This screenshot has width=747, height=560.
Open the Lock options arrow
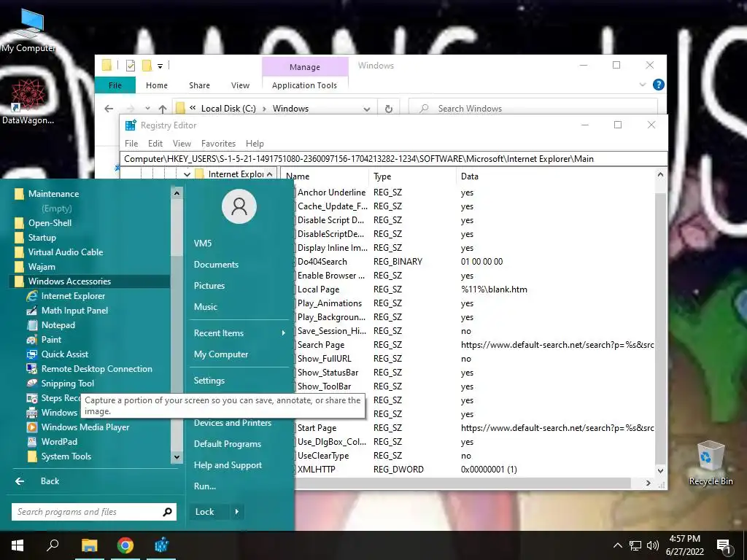(237, 512)
